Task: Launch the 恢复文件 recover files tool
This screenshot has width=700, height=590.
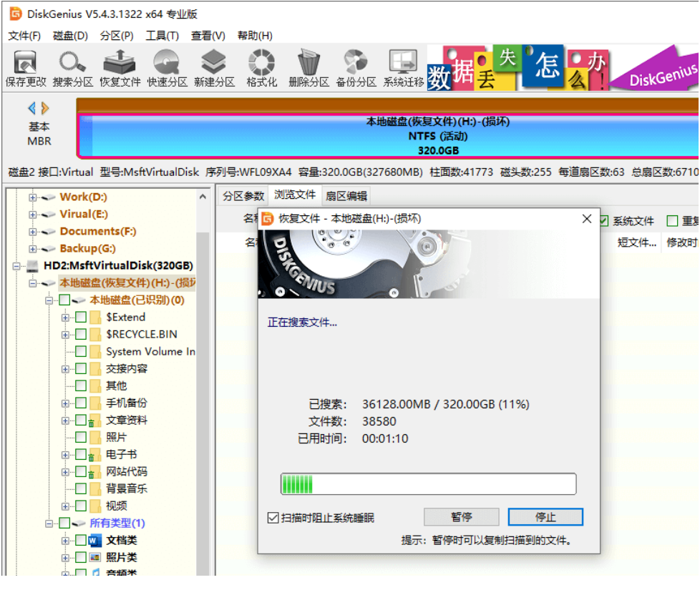Action: 120,68
